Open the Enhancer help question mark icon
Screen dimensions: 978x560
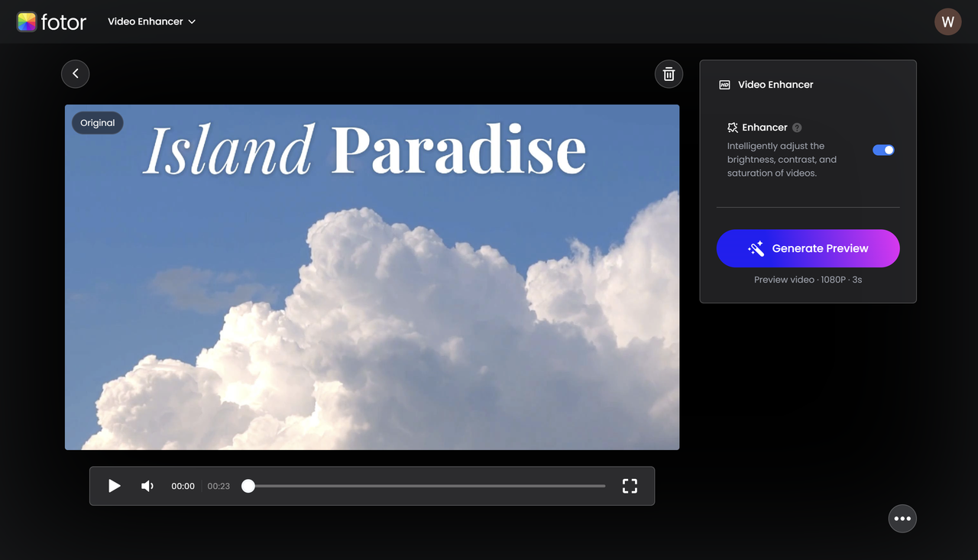point(796,128)
